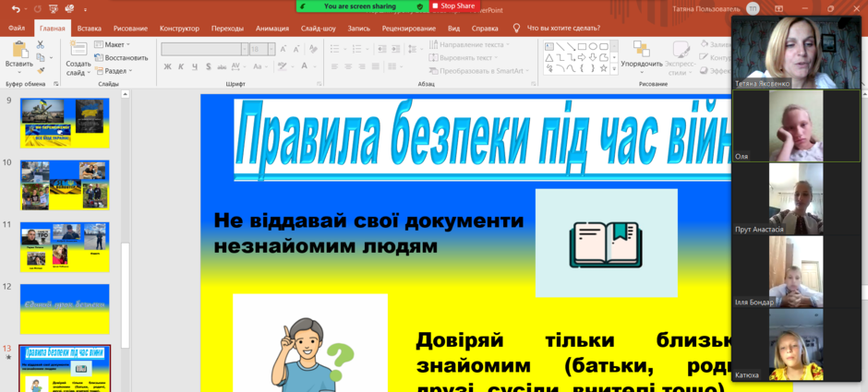Image resolution: width=868 pixels, height=392 pixels.
Task: Select the rectangle shape in shapes gallery
Action: 582,46
